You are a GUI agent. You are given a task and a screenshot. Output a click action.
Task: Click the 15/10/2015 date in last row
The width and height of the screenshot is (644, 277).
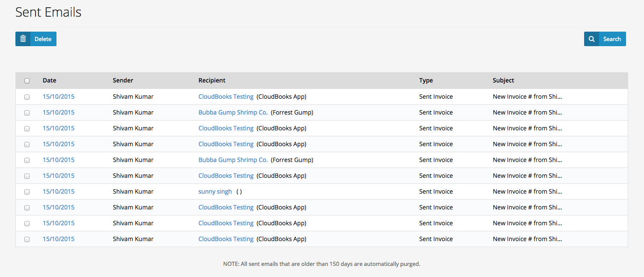59,239
